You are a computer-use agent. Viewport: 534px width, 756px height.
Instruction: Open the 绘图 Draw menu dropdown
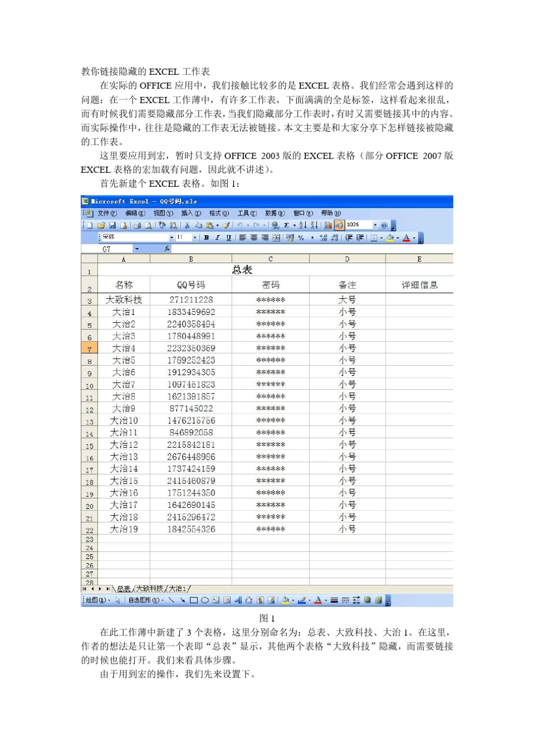click(x=98, y=600)
